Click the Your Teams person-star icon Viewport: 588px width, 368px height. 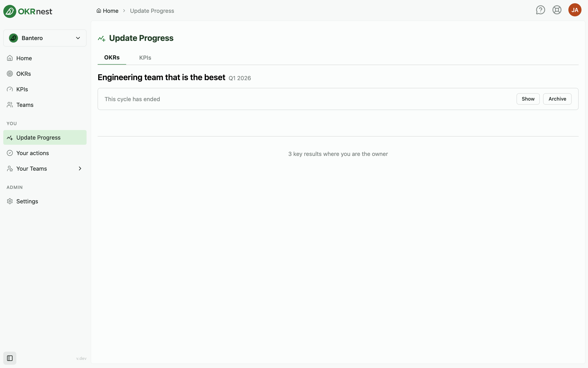click(10, 168)
